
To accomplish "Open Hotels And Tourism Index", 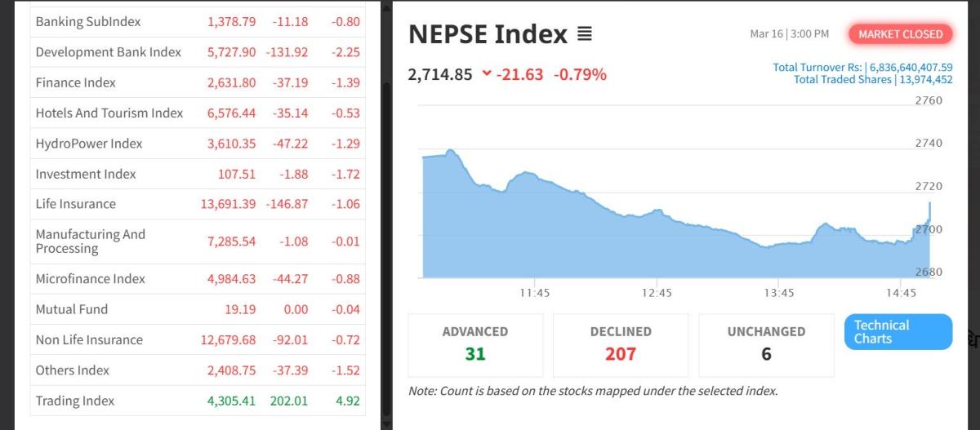I will pyautogui.click(x=109, y=113).
